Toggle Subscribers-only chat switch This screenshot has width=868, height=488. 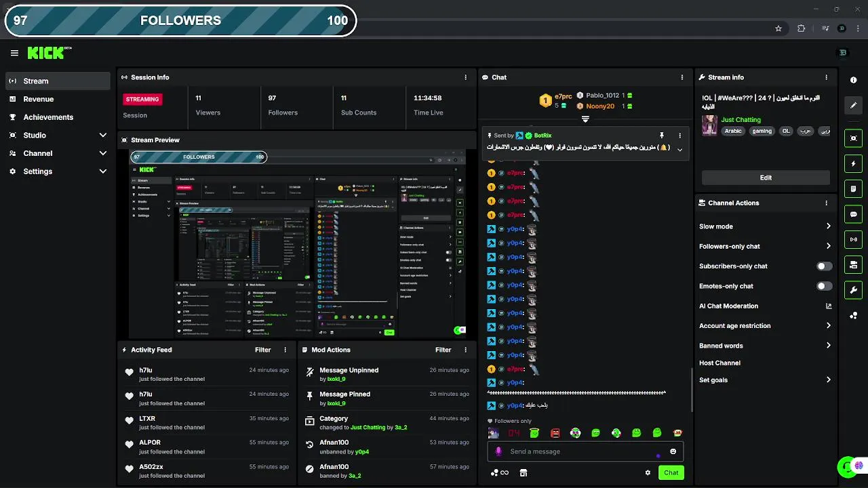(x=824, y=266)
